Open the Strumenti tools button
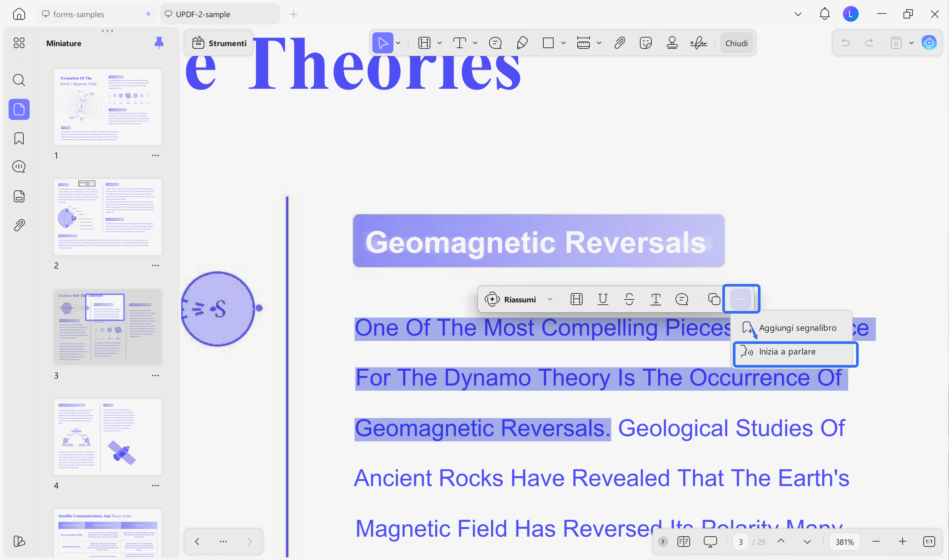The height and width of the screenshot is (560, 949). click(x=219, y=43)
